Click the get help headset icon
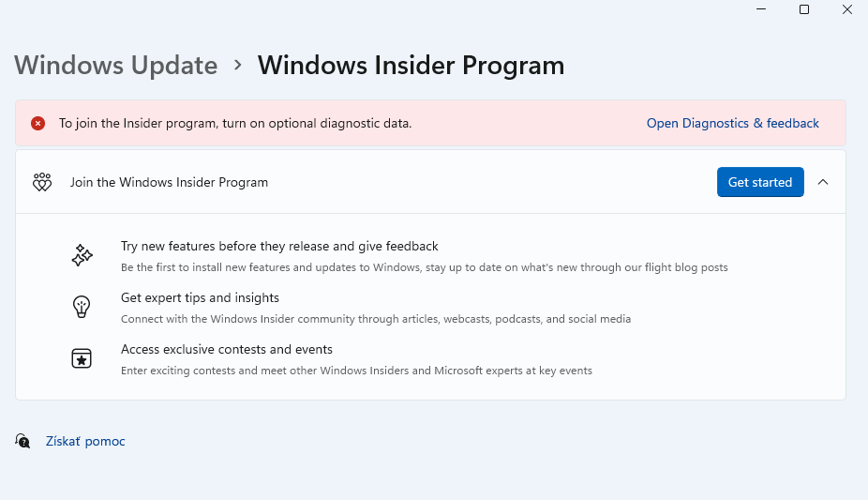Screen dimensions: 868x500 point(22,440)
